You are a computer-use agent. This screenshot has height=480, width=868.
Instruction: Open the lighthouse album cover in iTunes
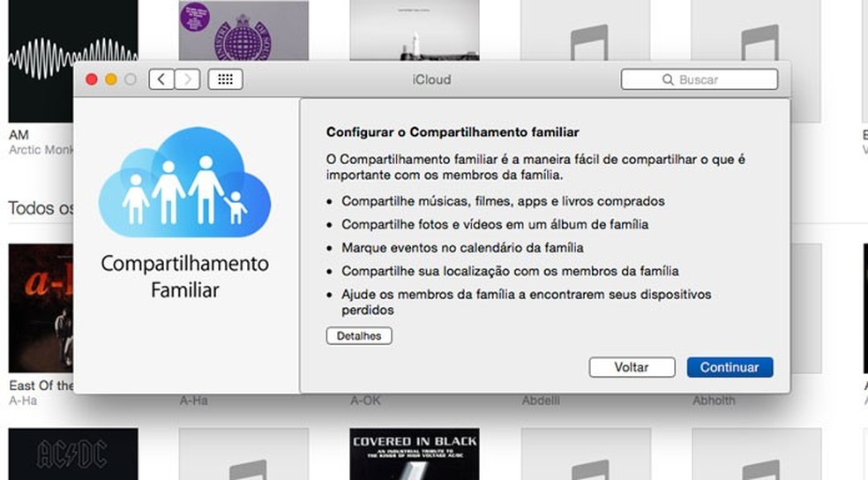click(415, 31)
